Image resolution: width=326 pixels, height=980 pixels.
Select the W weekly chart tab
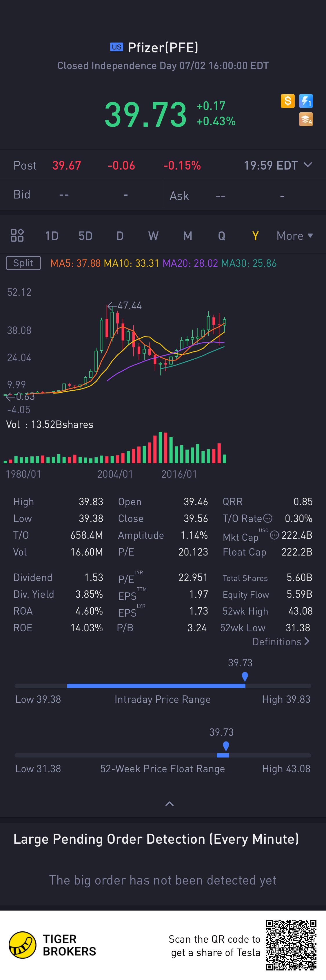(x=153, y=236)
